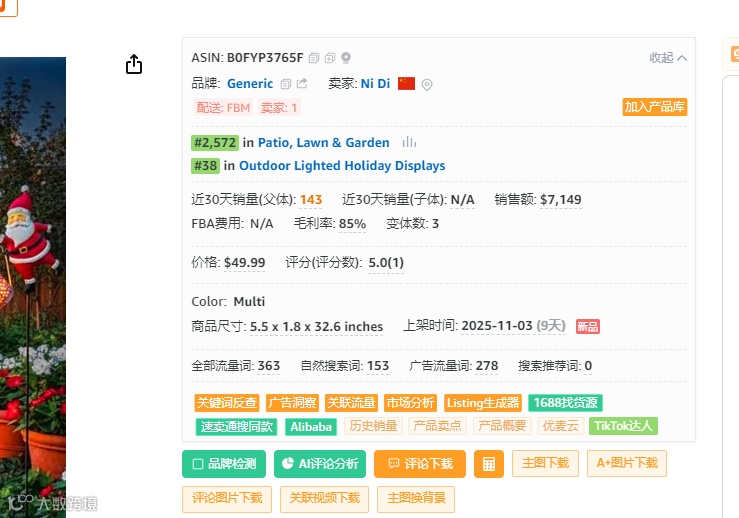Click gross margin value 85%
This screenshot has width=739, height=518.
click(353, 223)
